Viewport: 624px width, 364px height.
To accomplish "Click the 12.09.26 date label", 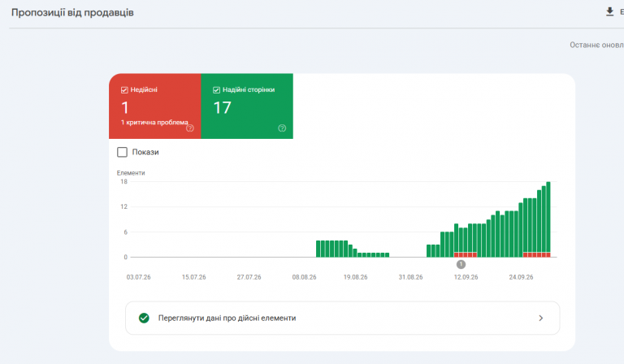I will pos(466,277).
